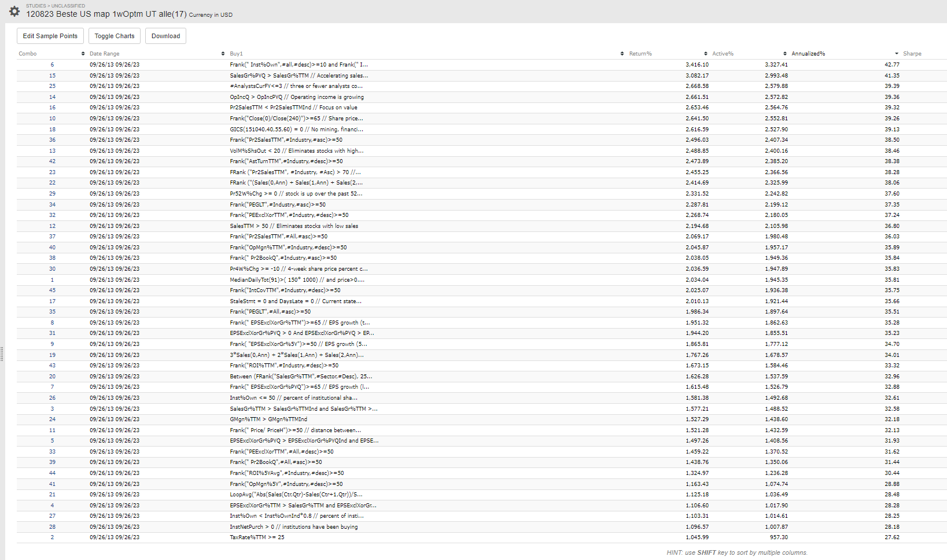The width and height of the screenshot is (947, 560).
Task: Select the combo number 42 cell
Action: [x=52, y=161]
